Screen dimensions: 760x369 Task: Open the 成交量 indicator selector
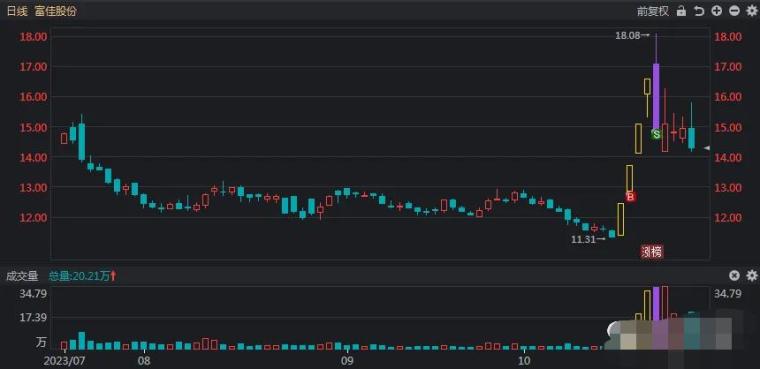[22, 276]
